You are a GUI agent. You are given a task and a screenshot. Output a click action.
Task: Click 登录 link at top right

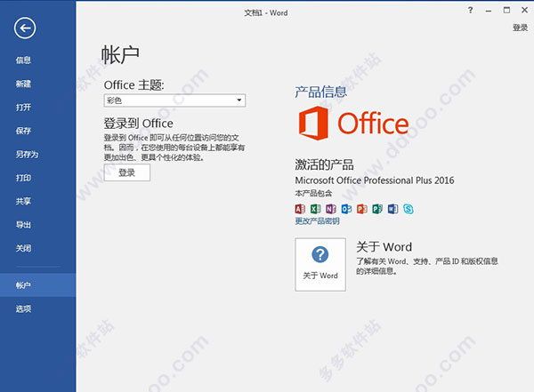[x=521, y=28]
